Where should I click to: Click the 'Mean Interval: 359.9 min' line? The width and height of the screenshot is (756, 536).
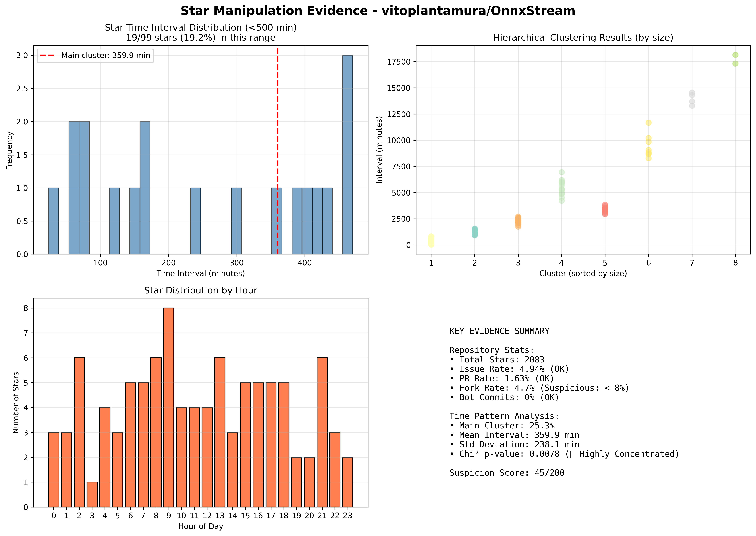click(x=514, y=435)
